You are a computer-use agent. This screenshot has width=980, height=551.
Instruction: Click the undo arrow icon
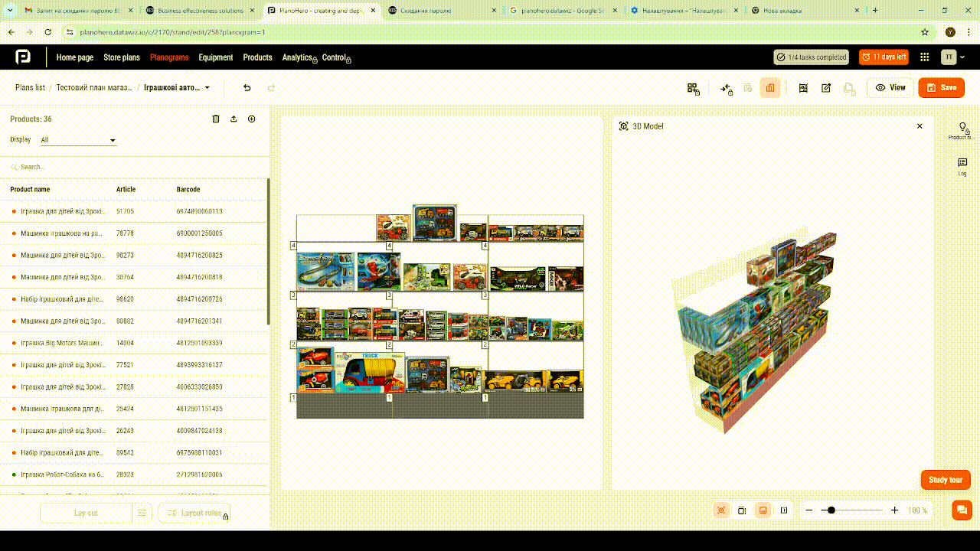[x=247, y=88]
